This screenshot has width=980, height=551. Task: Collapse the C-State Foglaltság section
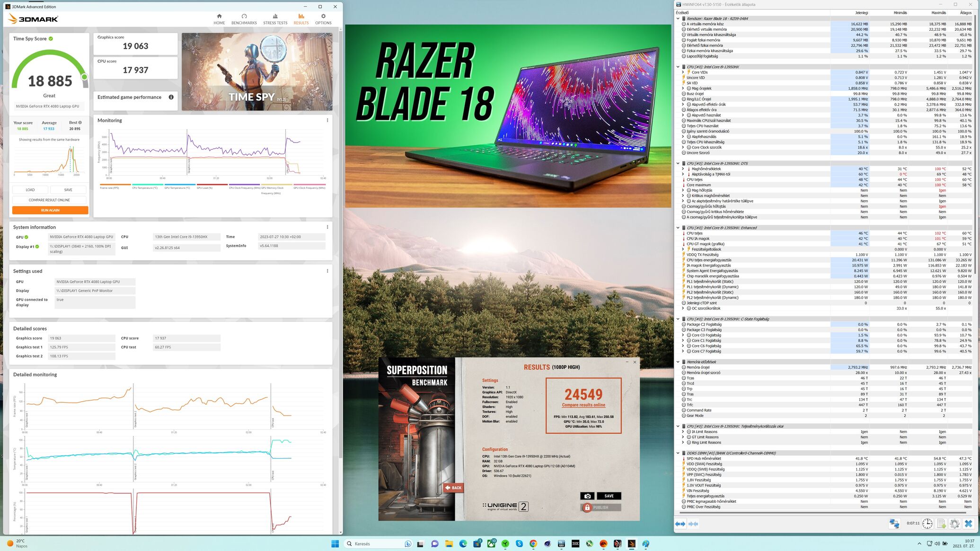point(678,319)
